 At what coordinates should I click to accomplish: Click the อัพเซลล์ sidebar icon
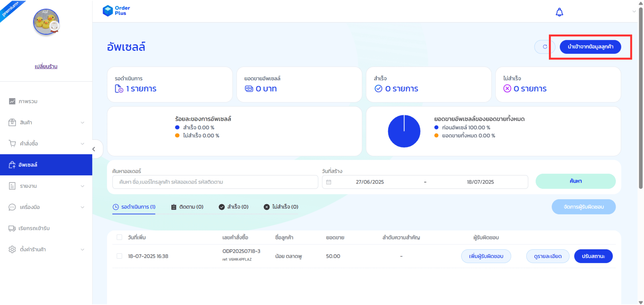click(x=12, y=165)
